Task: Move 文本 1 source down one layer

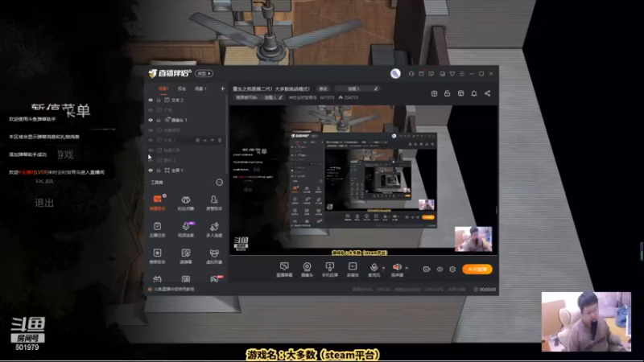Action: click(x=213, y=140)
